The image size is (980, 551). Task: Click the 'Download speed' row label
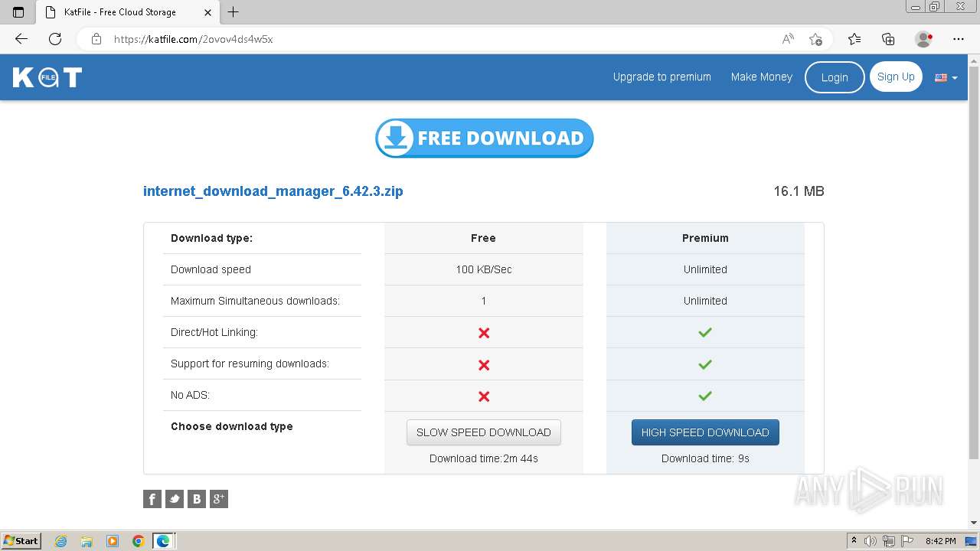pyautogui.click(x=211, y=269)
